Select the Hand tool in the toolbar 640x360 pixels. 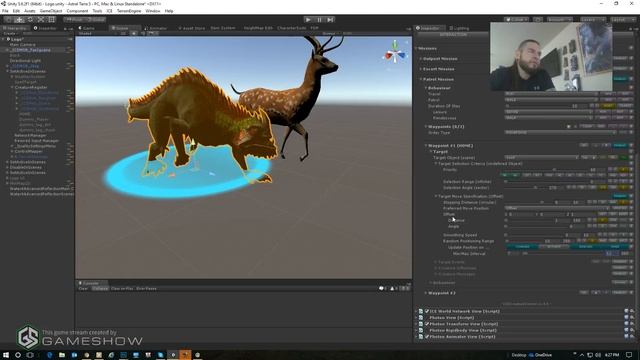click(x=8, y=19)
